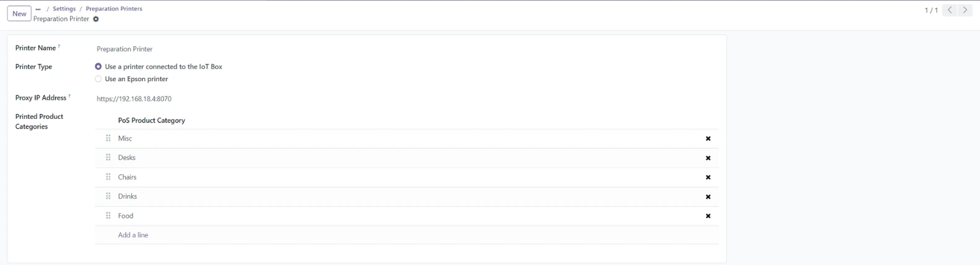Expand the breadcrumb ellipsis menu
Image resolution: width=980 pixels, height=265 pixels.
pyautogui.click(x=38, y=9)
